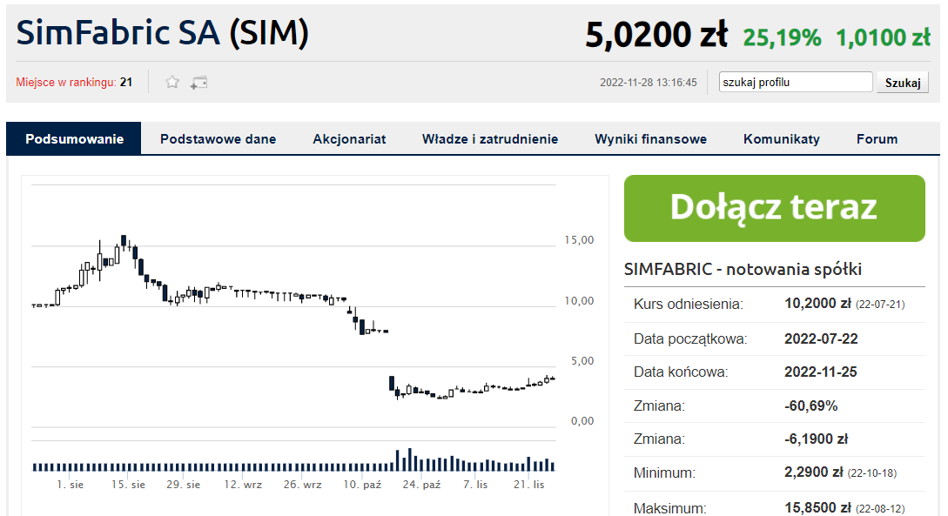This screenshot has width=948, height=516.
Task: Click the 24. paź date on chart axis
Action: coord(421,485)
